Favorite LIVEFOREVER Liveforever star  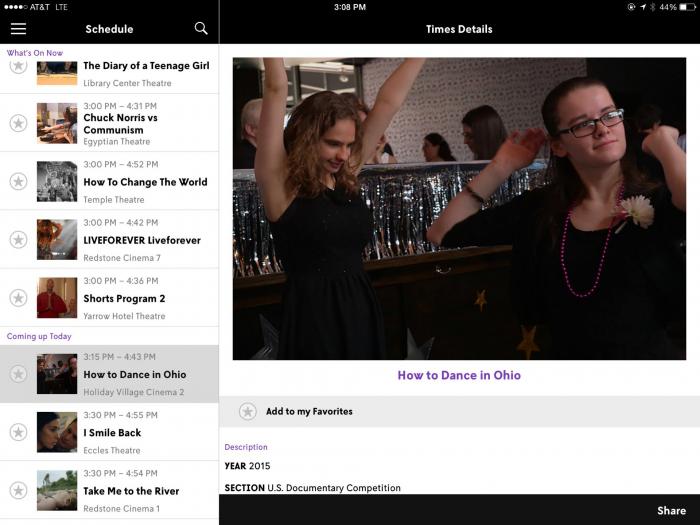pyautogui.click(x=18, y=240)
